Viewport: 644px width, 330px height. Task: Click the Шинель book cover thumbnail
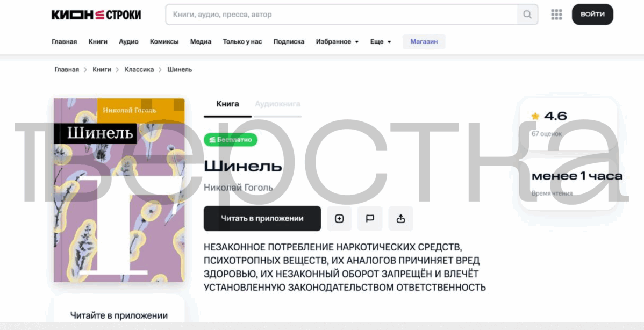[118, 191]
